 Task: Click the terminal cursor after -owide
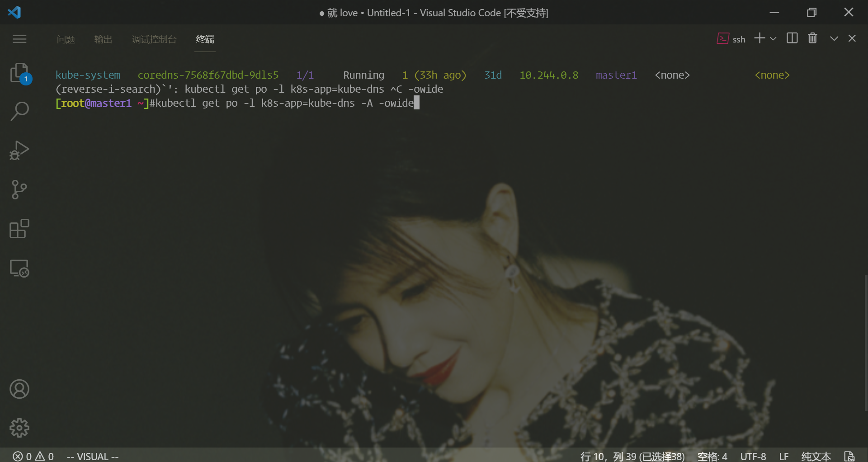pyautogui.click(x=416, y=103)
